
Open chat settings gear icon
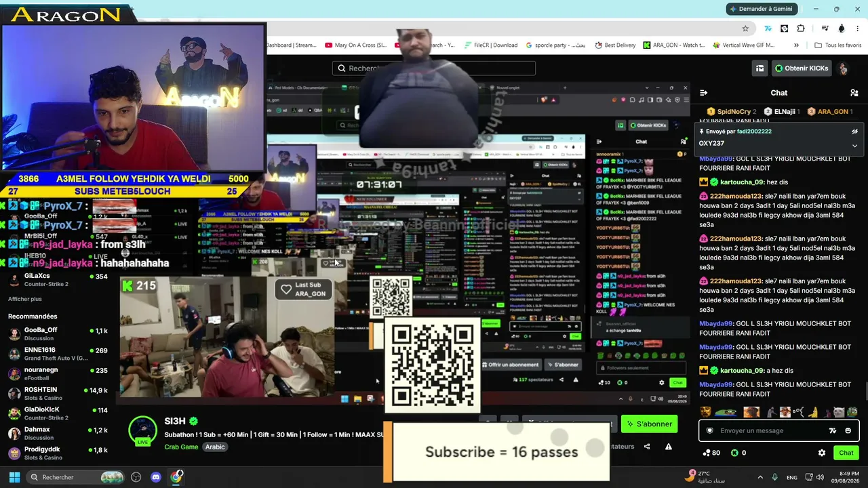pyautogui.click(x=822, y=453)
